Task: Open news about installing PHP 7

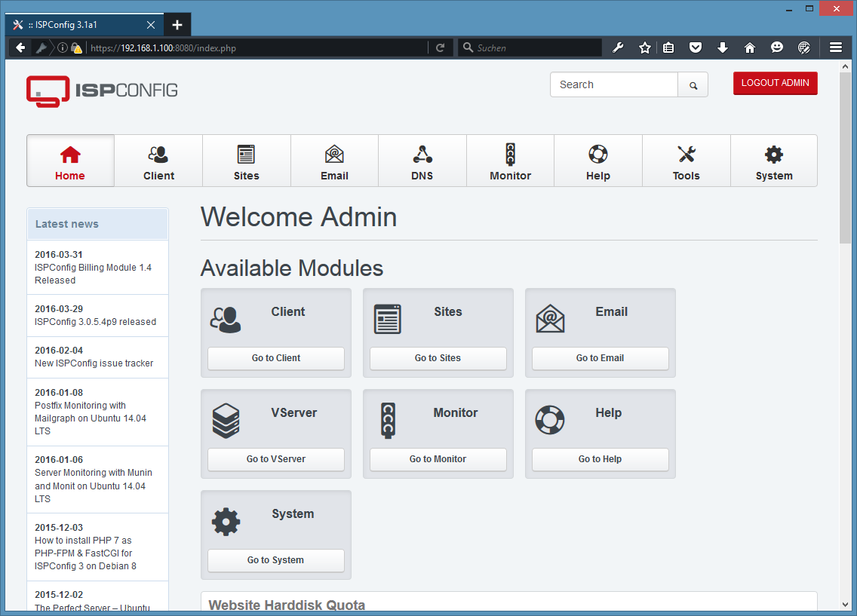Action: click(85, 553)
